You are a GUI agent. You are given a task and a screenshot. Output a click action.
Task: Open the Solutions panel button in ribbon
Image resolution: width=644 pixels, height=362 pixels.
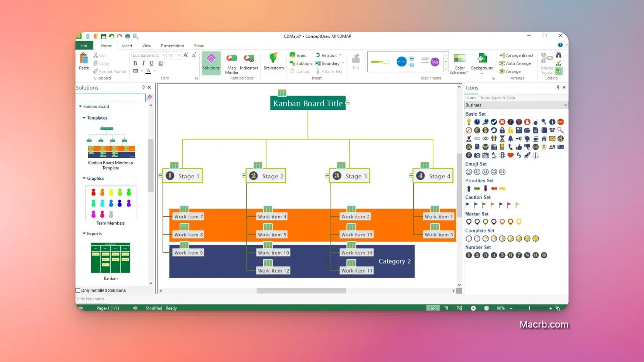coord(211,63)
